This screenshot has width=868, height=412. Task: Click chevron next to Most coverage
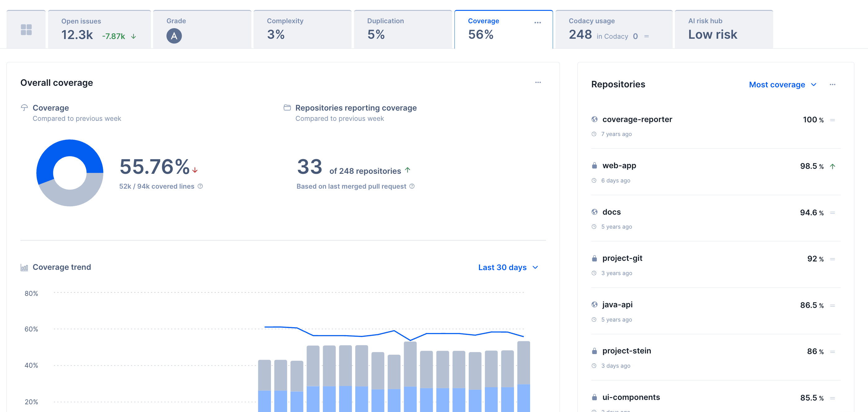(813, 85)
